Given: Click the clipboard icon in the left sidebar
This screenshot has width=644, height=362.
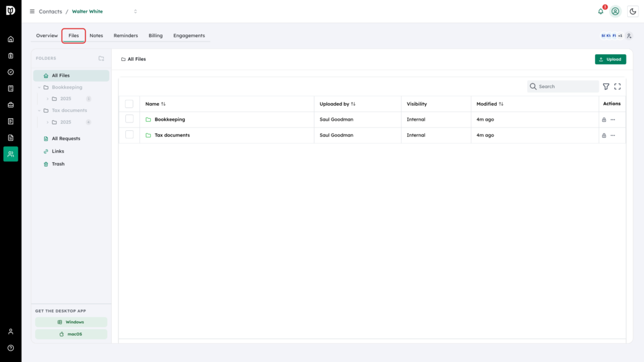Looking at the screenshot, I should 11,56.
